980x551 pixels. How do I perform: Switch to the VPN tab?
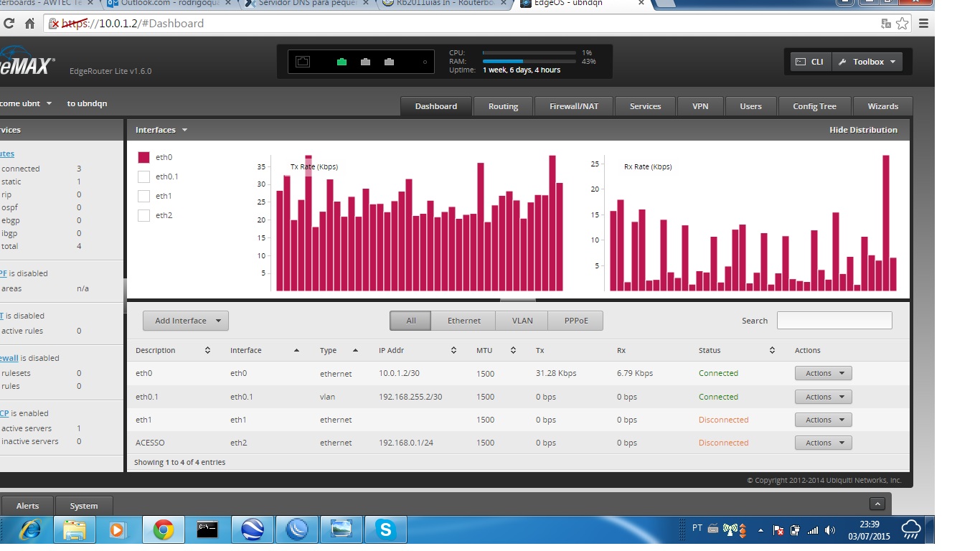click(700, 106)
